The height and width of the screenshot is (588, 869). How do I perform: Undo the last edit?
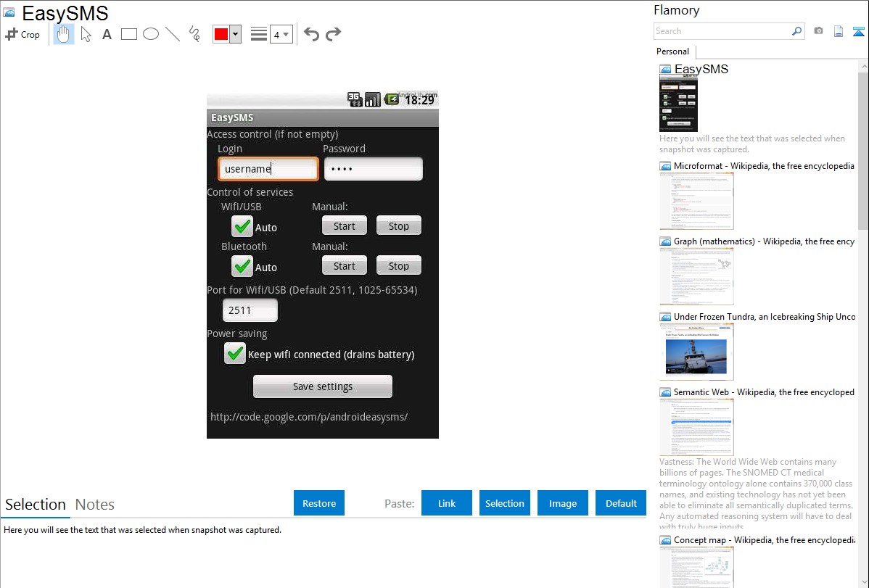point(311,34)
